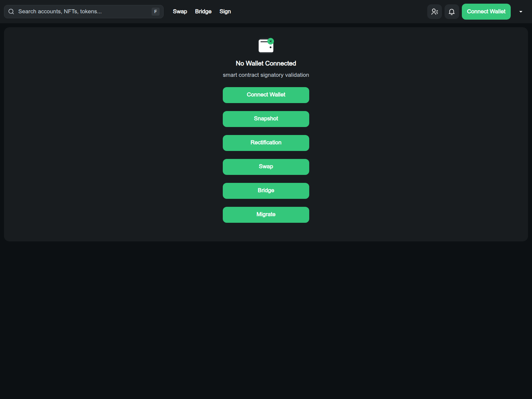Expand the dropdown arrow beside Connect Wallet

tap(521, 12)
